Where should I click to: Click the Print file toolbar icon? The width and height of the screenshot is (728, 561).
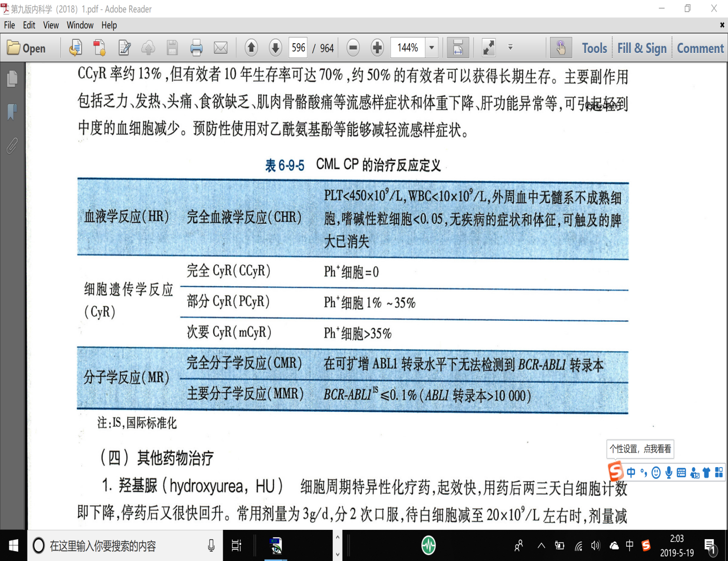point(196,48)
